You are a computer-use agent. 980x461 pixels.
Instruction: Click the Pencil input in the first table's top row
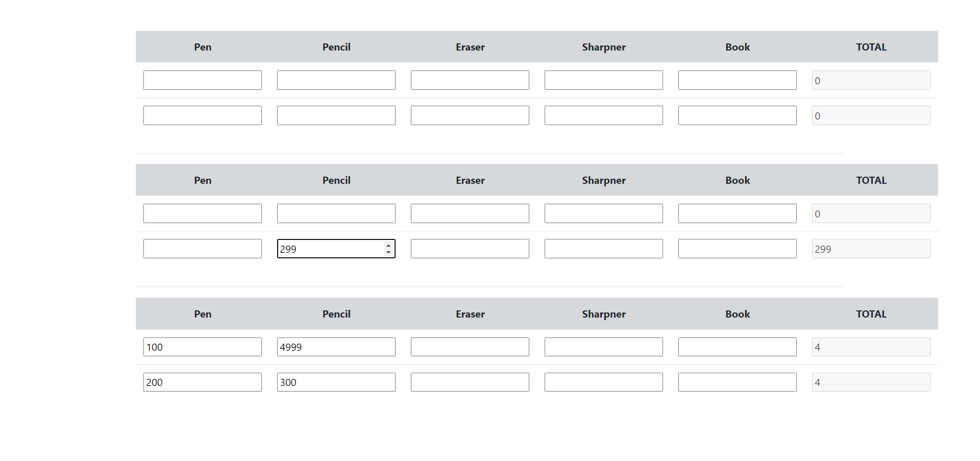[x=336, y=80]
